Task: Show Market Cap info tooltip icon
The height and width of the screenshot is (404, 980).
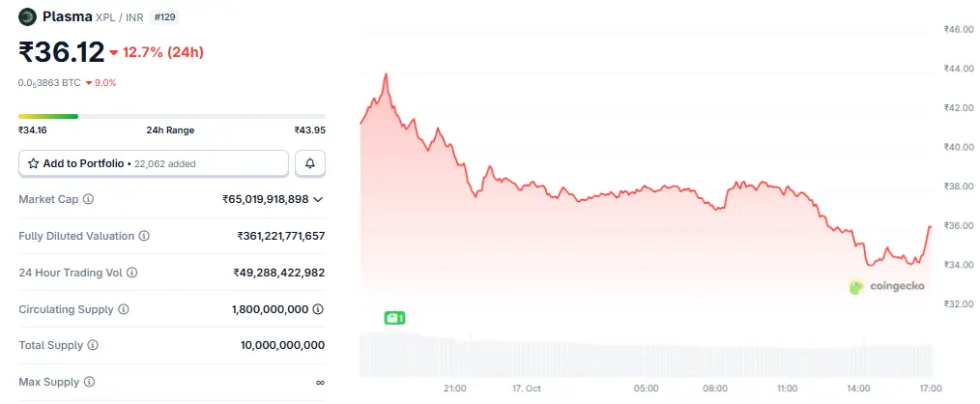Action: coord(88,199)
